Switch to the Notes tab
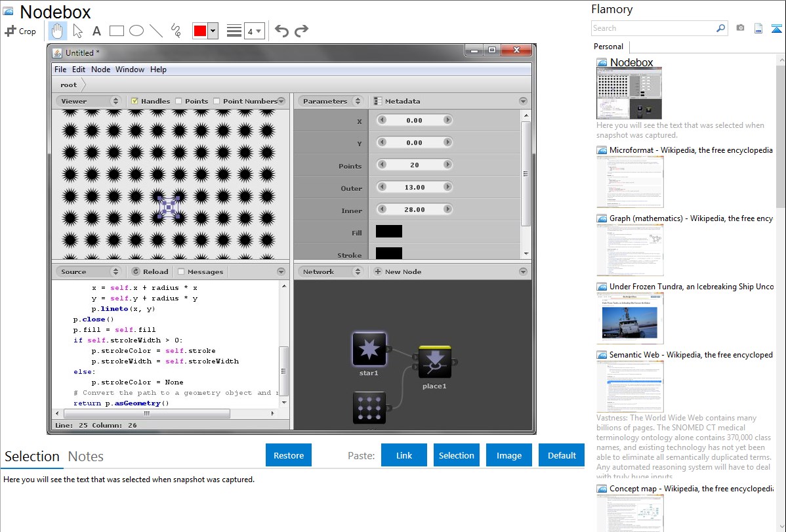 (x=86, y=457)
